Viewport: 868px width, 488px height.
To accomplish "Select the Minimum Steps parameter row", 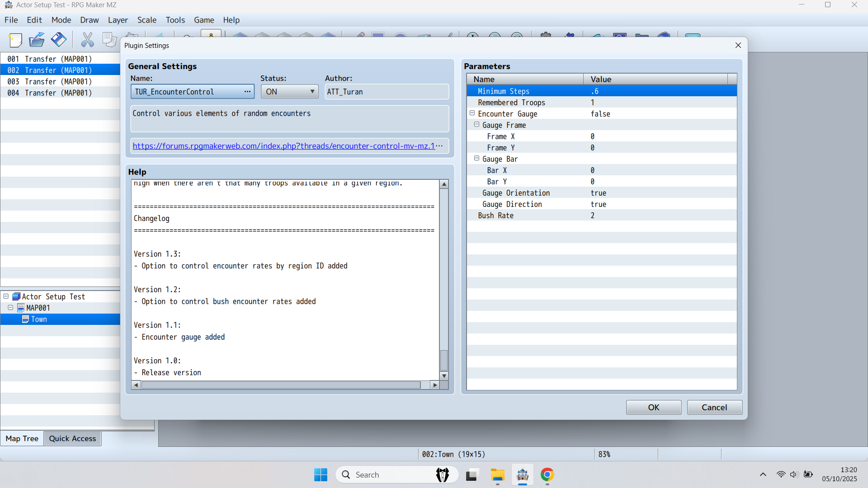I will tap(602, 91).
